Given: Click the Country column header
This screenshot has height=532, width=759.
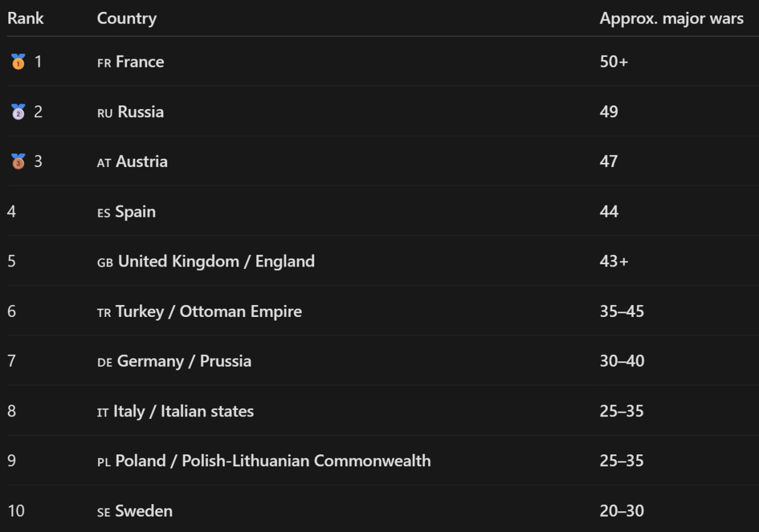Looking at the screenshot, I should click(127, 18).
